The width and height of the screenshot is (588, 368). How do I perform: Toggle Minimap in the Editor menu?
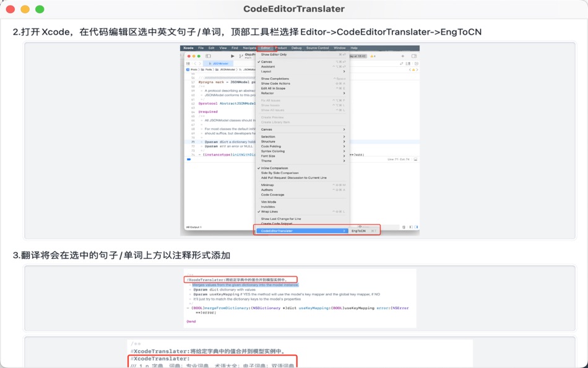coord(302,185)
